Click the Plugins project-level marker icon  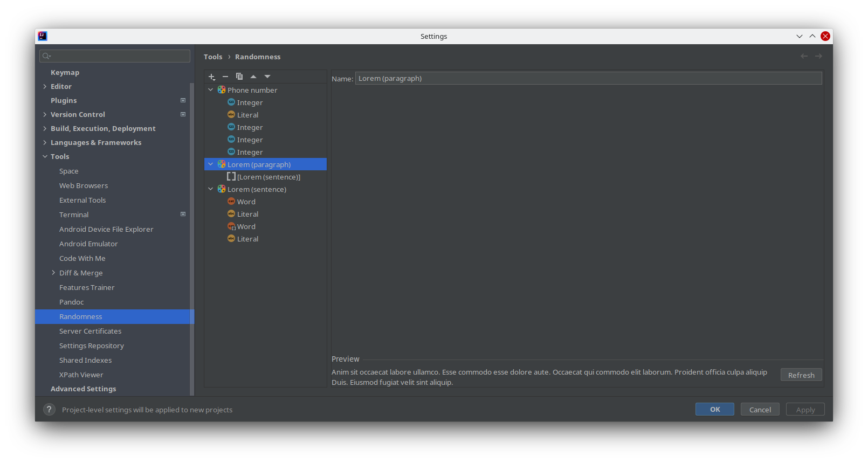pos(183,100)
